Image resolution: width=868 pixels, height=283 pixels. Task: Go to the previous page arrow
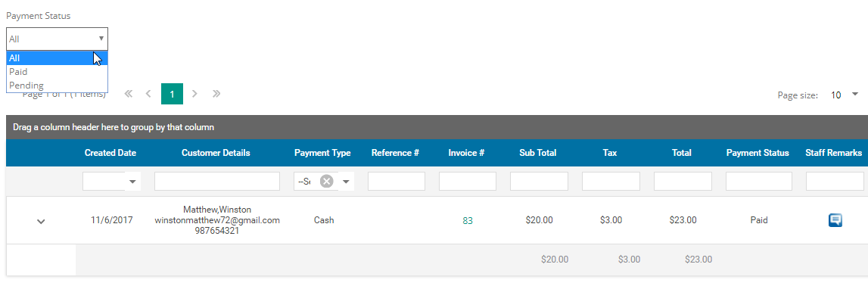tap(148, 94)
